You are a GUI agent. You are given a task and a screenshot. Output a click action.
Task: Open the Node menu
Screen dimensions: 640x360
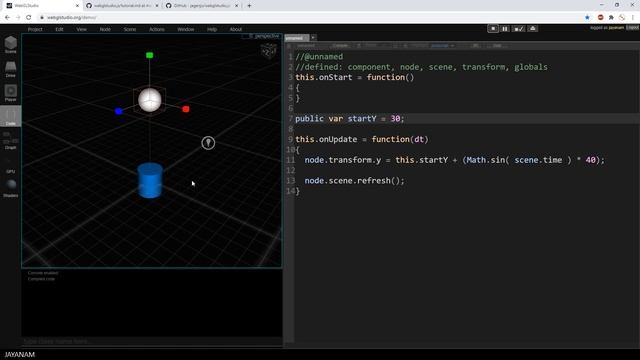coord(105,29)
